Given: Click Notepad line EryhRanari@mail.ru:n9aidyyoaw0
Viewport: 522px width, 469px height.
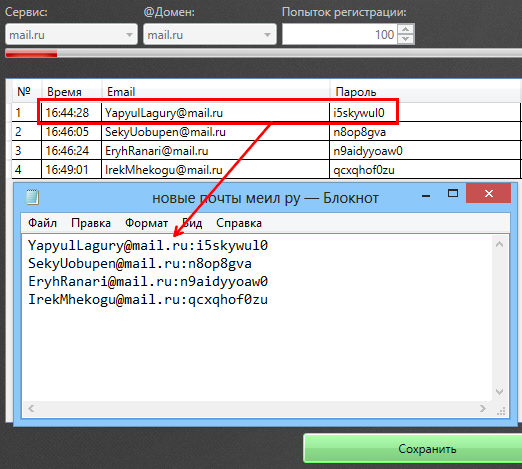Looking at the screenshot, I should 148,281.
